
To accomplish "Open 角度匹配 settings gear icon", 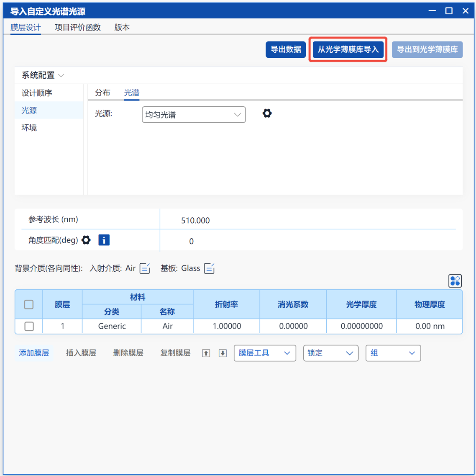I will point(86,240).
